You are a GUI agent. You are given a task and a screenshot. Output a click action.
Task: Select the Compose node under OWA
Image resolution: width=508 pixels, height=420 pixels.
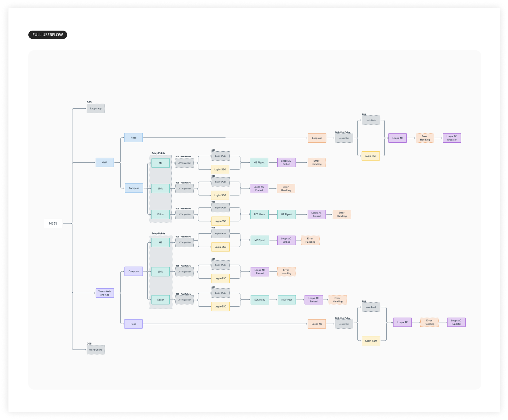coord(134,188)
